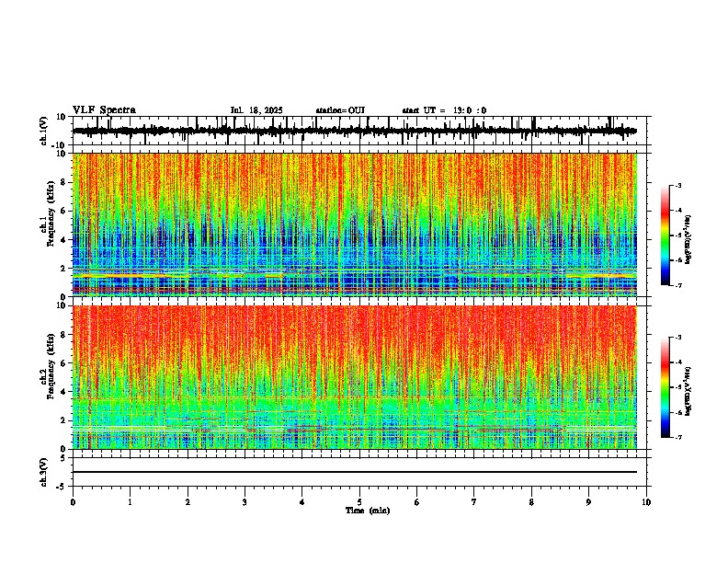This screenshot has height=563, width=728.
Task: Click time axis tick label '5'
Action: point(358,502)
